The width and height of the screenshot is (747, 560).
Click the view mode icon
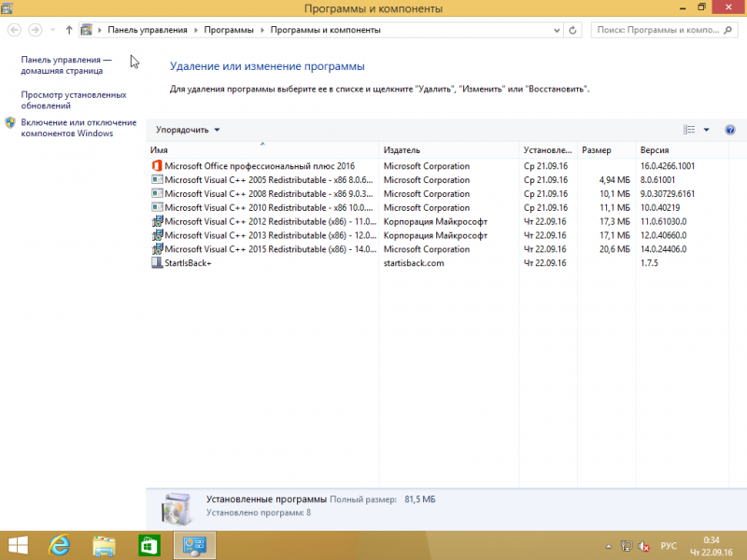pos(689,130)
